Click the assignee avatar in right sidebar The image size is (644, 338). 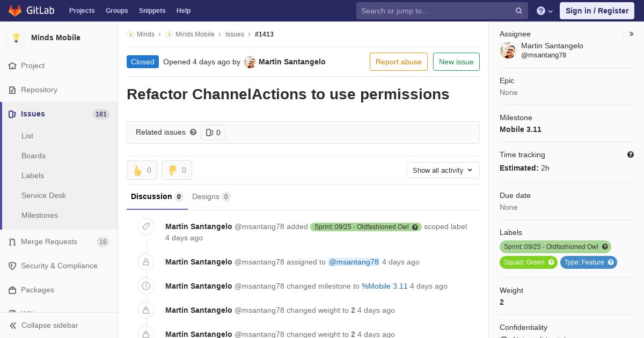508,50
